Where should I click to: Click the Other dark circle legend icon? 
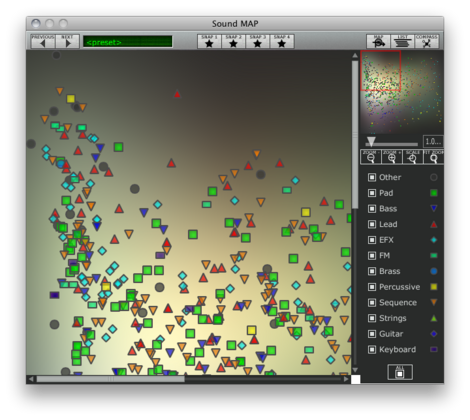(x=434, y=177)
